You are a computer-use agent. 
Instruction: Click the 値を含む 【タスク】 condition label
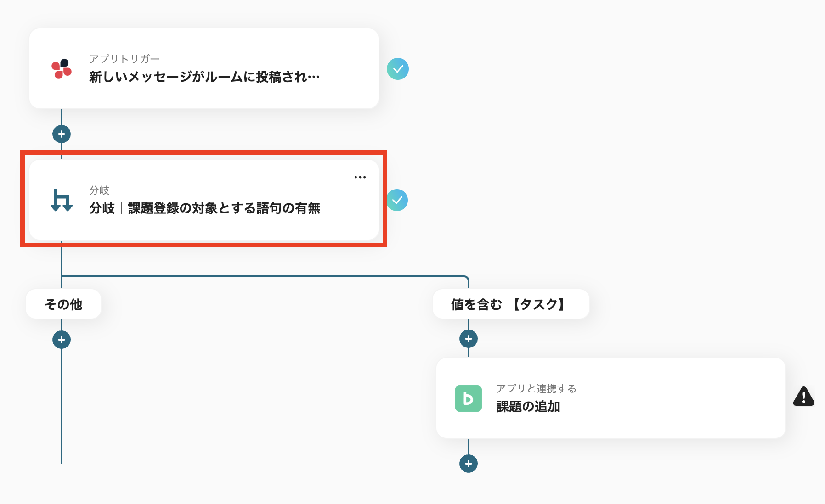tap(511, 303)
